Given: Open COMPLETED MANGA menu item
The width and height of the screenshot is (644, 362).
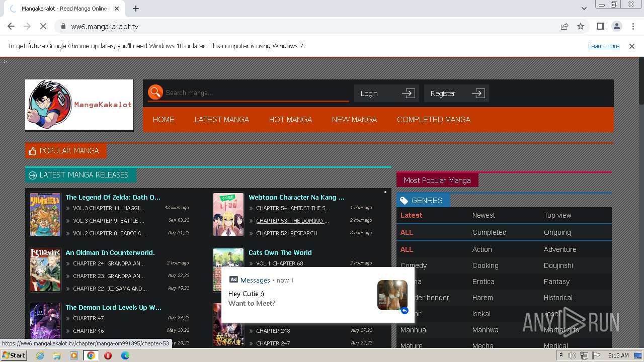Looking at the screenshot, I should pos(434,120).
